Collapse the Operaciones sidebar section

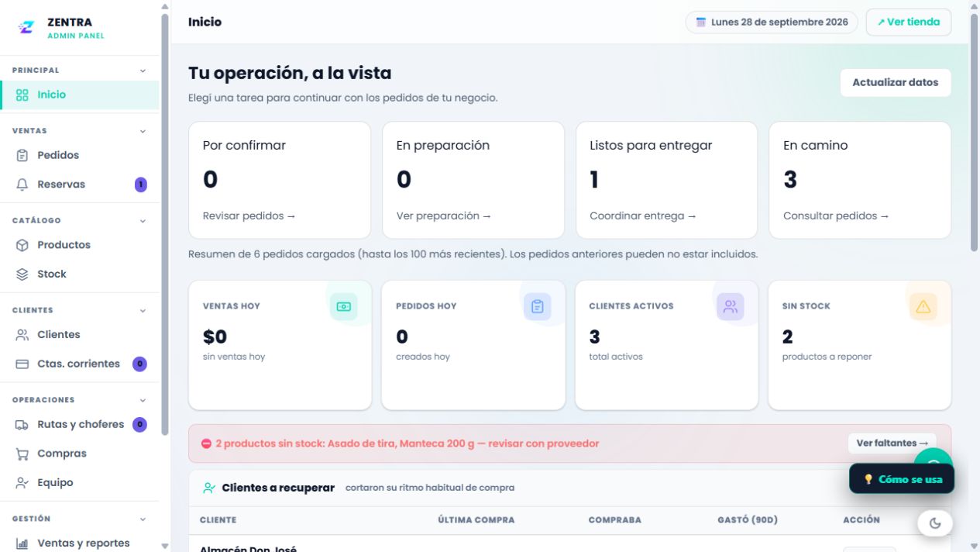143,400
